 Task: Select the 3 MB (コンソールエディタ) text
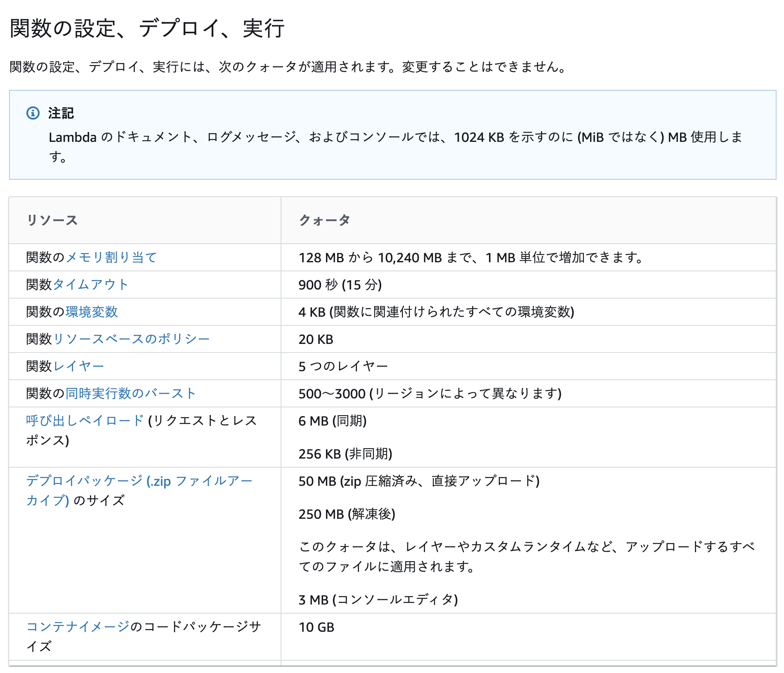(378, 600)
